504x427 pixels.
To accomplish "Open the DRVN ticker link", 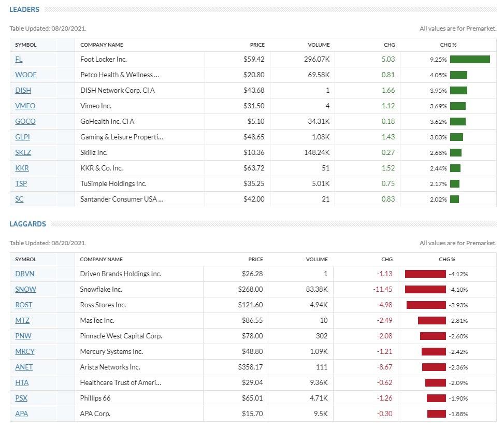I will [x=25, y=274].
